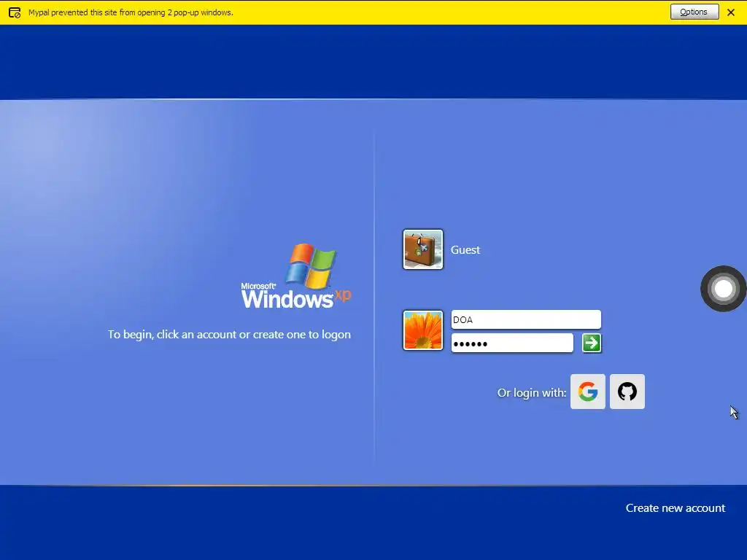
Task: Select the Guest account name
Action: pos(465,250)
